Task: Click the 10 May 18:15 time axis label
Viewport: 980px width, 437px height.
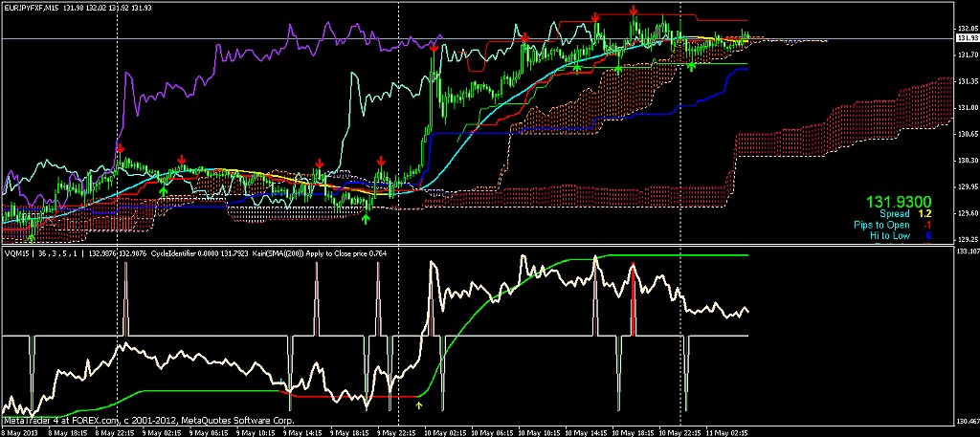Action: click(632, 432)
